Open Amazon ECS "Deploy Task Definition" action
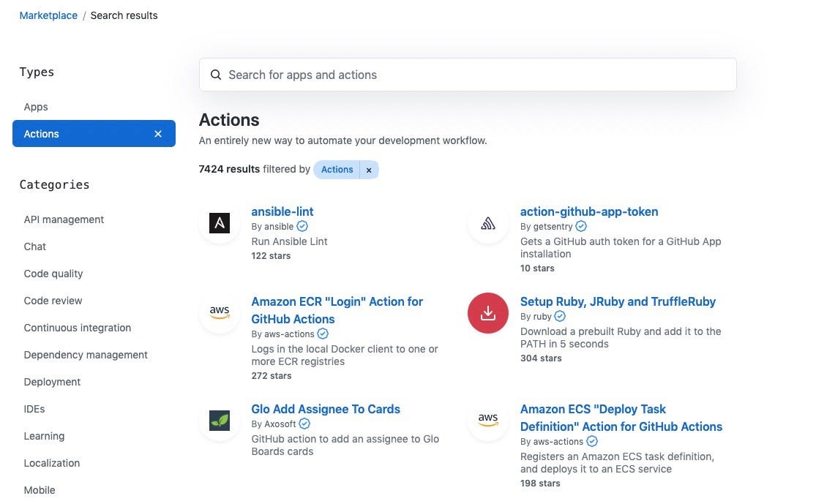The width and height of the screenshot is (816, 504). pyautogui.click(x=621, y=418)
